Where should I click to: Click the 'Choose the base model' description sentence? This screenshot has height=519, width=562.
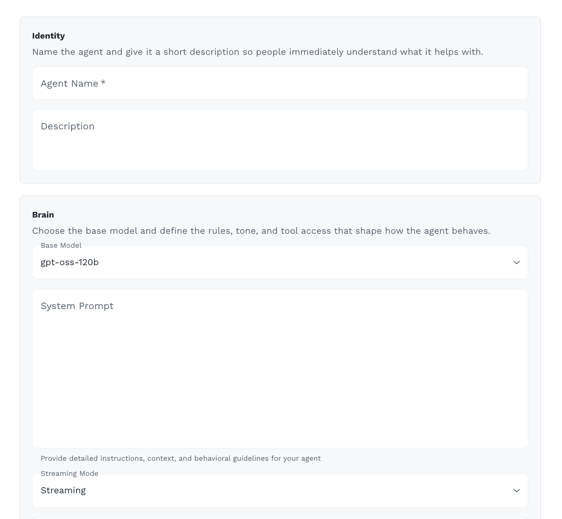tap(261, 231)
